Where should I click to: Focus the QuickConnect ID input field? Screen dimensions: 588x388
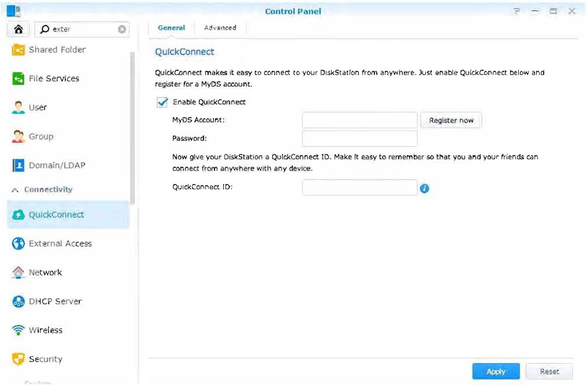[x=360, y=188]
